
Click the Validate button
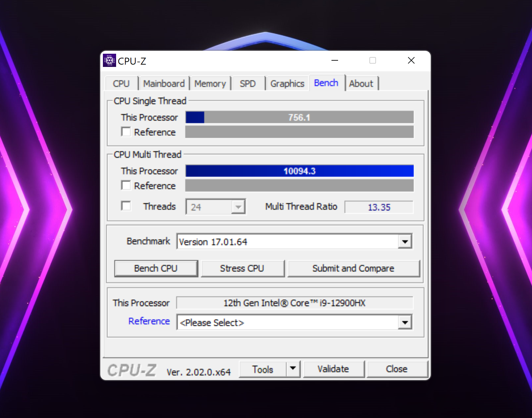333,369
